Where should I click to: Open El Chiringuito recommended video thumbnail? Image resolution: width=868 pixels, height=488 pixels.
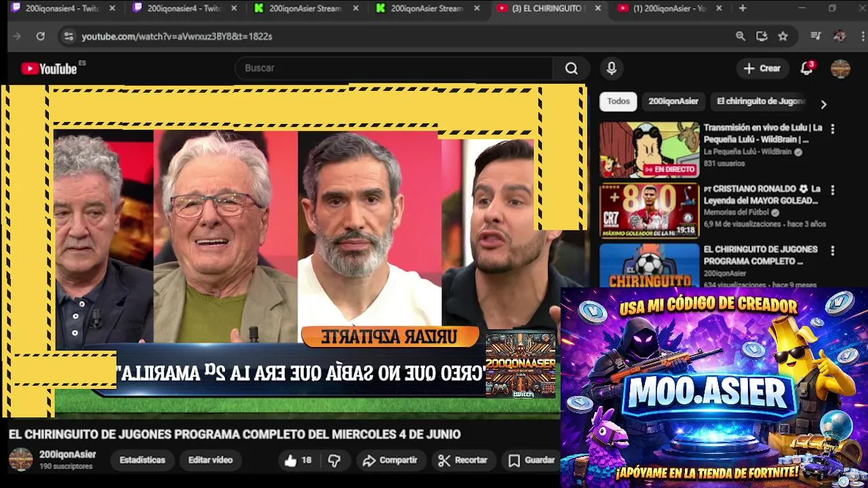[x=649, y=266]
